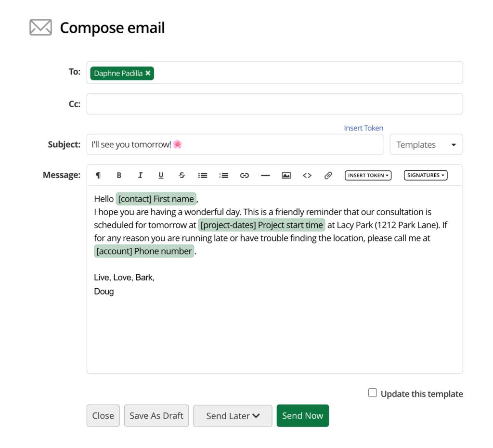Insert a bulleted list
The image size is (493, 448).
click(203, 176)
